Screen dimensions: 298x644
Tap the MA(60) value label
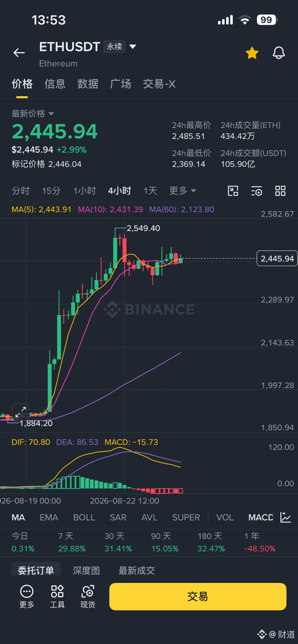[x=182, y=210]
